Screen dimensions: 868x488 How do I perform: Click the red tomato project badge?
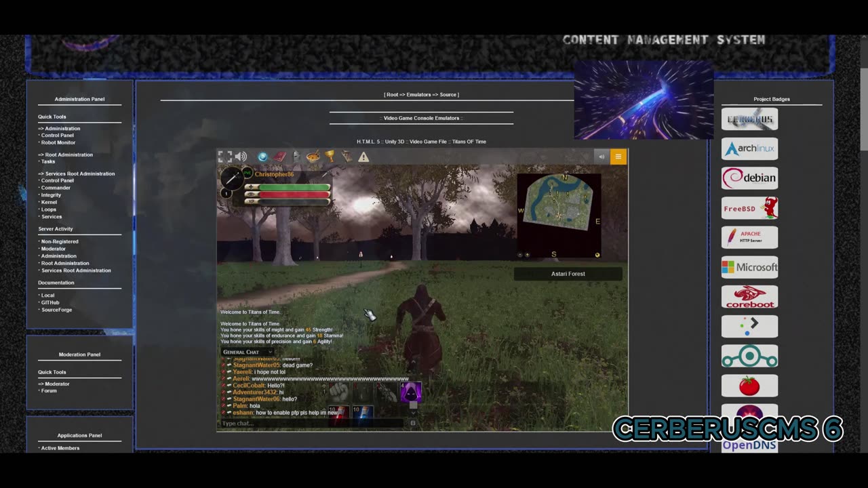[x=749, y=385]
